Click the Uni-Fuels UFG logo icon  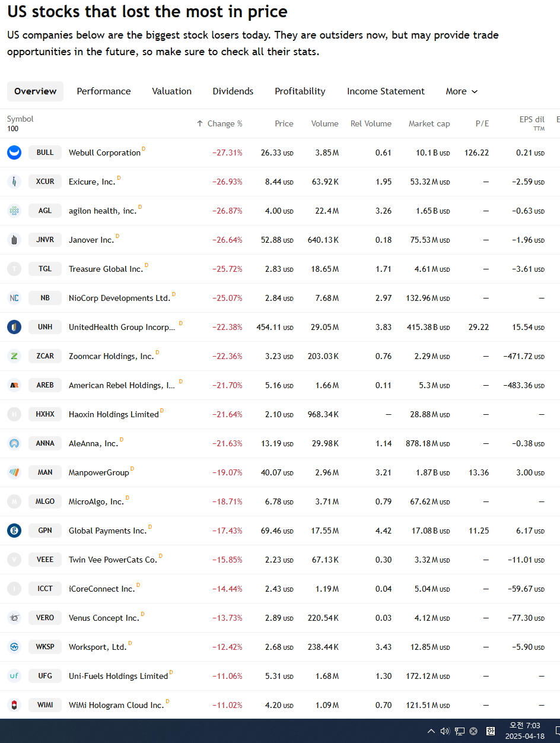point(14,676)
